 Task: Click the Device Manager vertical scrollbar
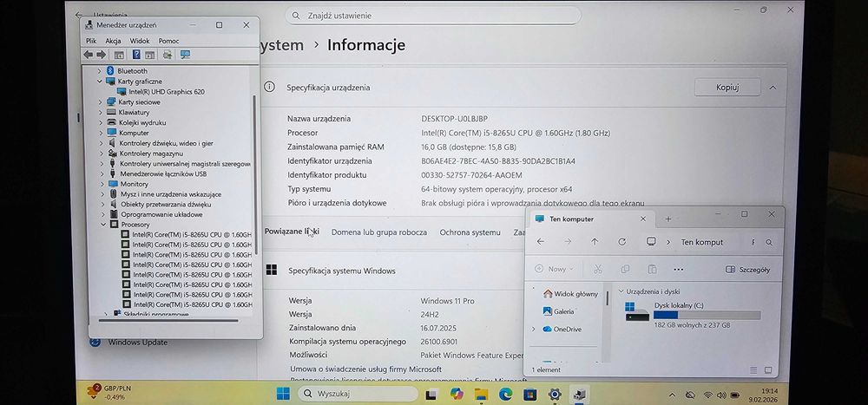pyautogui.click(x=255, y=175)
